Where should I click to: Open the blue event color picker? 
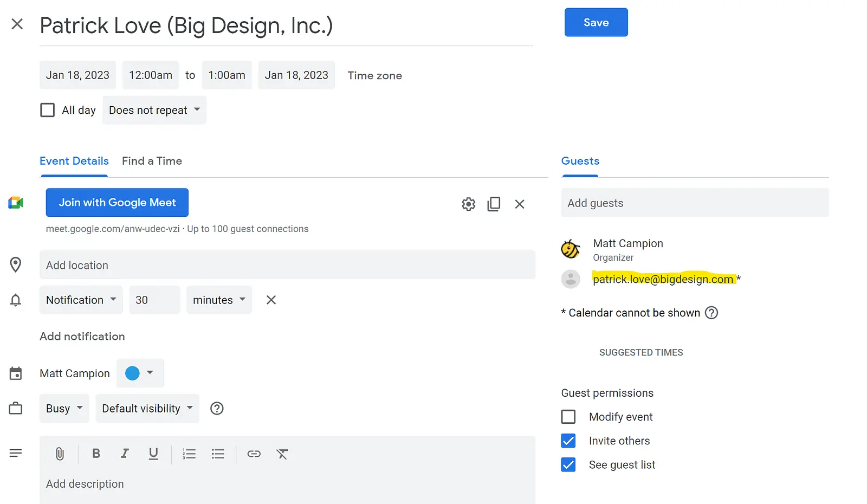pos(140,373)
